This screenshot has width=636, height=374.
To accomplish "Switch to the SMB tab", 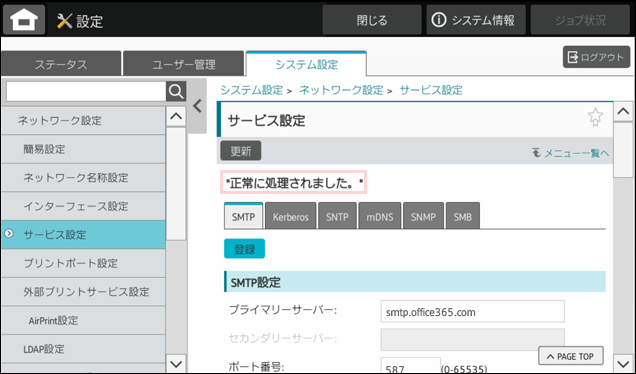I will tap(462, 216).
